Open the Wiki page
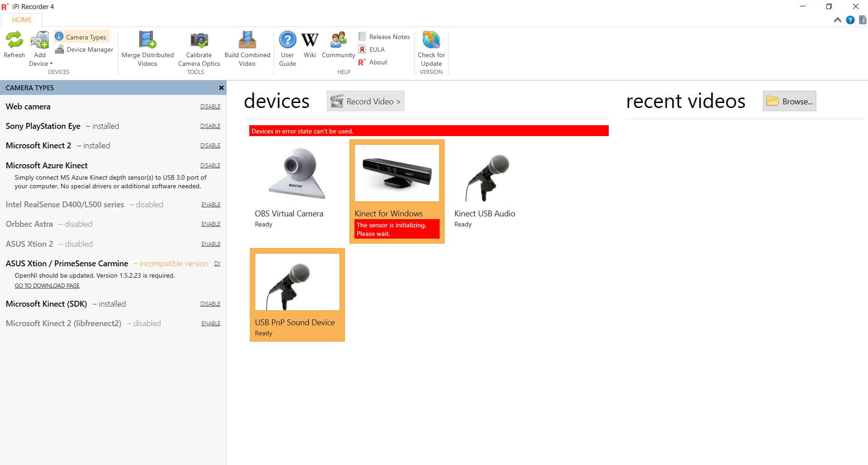 coord(310,44)
